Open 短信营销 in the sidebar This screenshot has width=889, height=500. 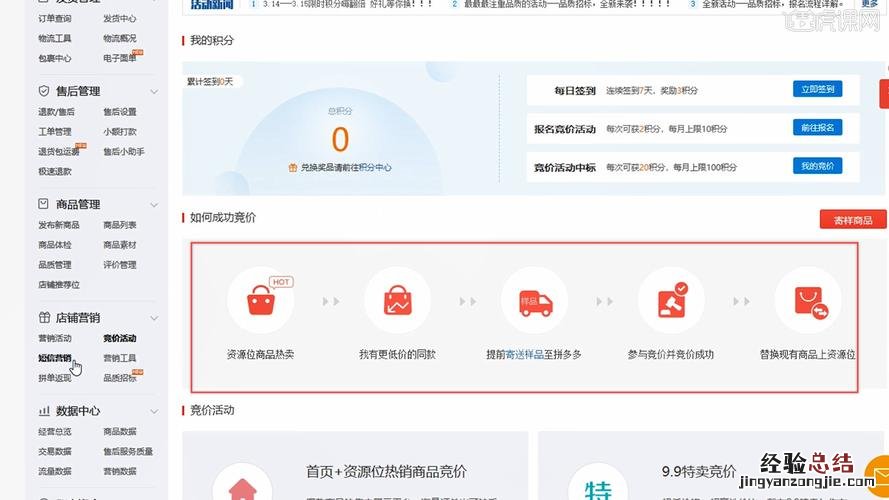(55, 358)
